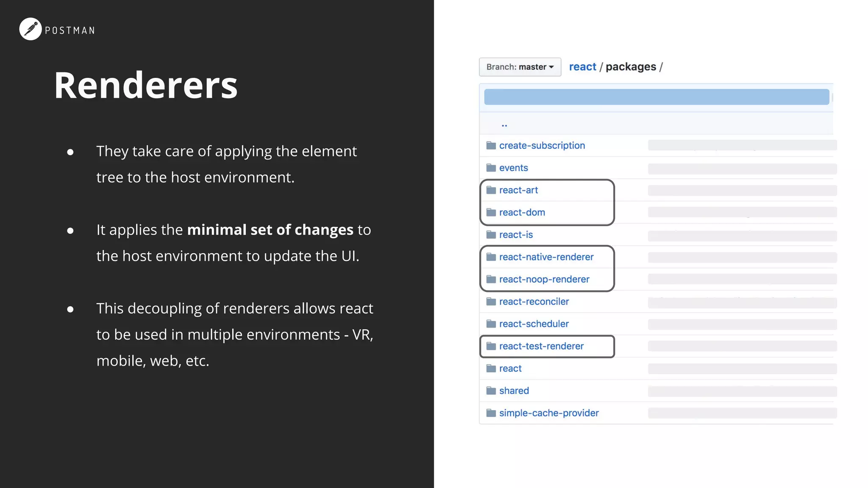Open the react-native-renderer folder link
868x488 pixels.
click(x=546, y=257)
